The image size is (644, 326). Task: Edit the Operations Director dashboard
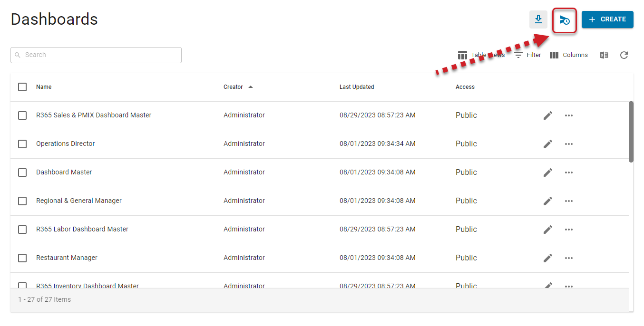[x=548, y=144]
